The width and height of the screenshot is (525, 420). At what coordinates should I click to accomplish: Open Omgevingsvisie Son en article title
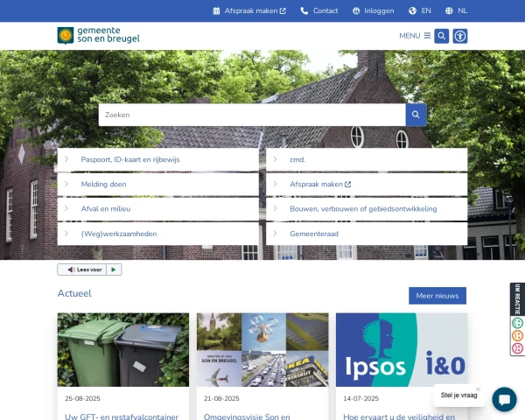[247, 416]
